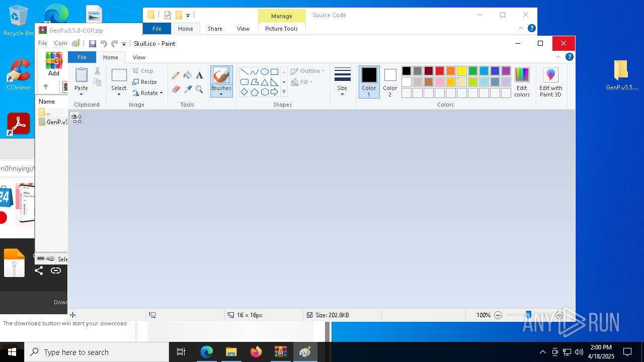644x362 pixels.
Task: Expand the Shapes gallery more arrow
Action: pyautogui.click(x=284, y=92)
